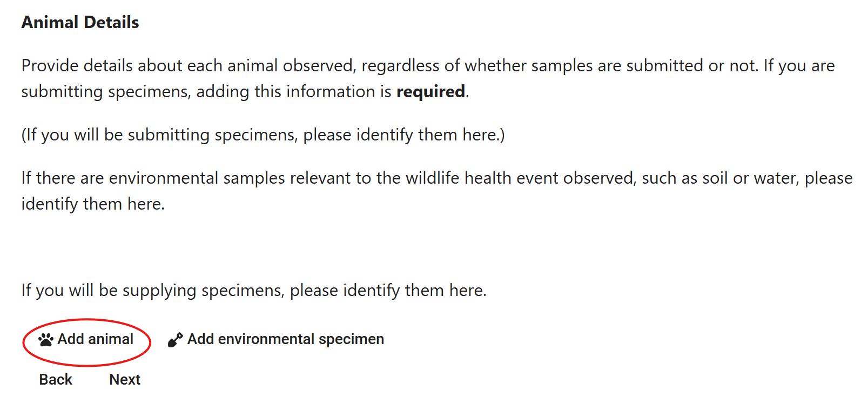Open the Add animal option
The width and height of the screenshot is (868, 410).
point(93,339)
